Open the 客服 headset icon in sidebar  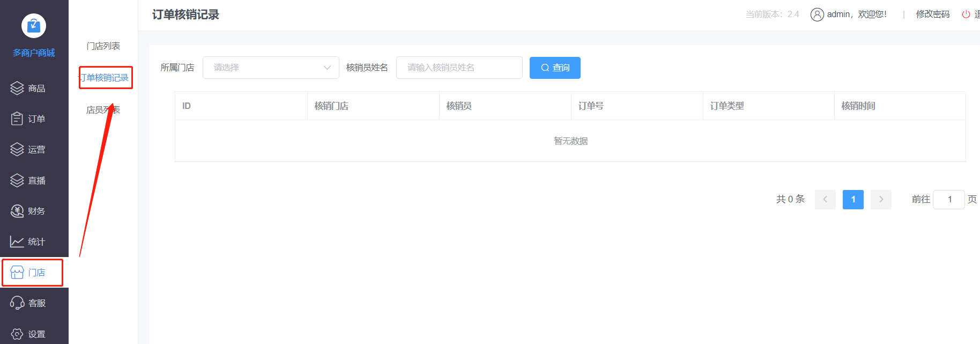(x=17, y=303)
